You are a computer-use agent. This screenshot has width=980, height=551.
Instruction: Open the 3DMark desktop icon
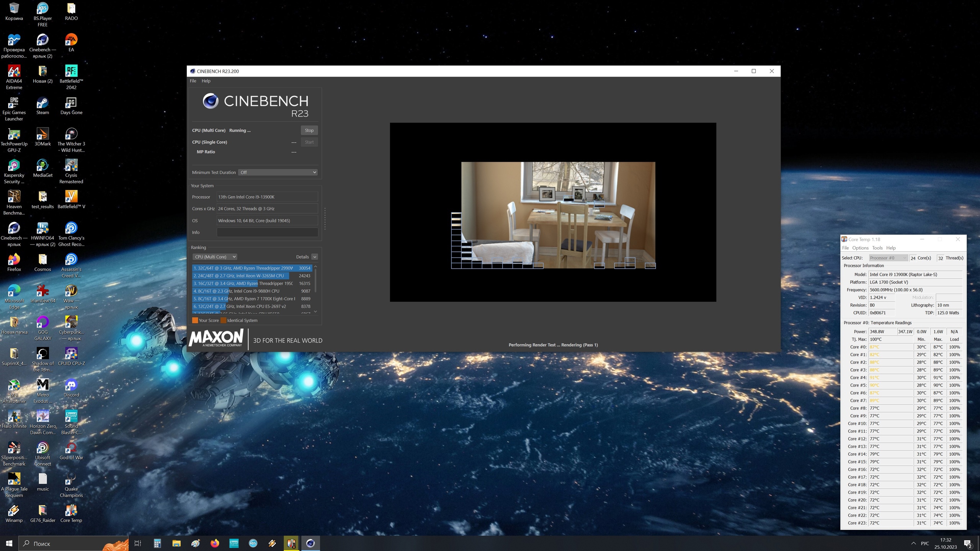tap(42, 134)
